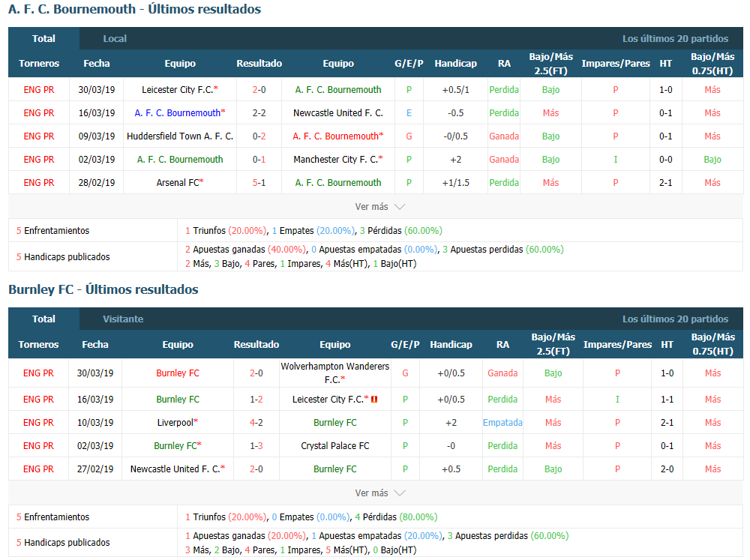
Task: Click the 0-1 result of Bournemouth vs Manchester City
Action: [259, 160]
